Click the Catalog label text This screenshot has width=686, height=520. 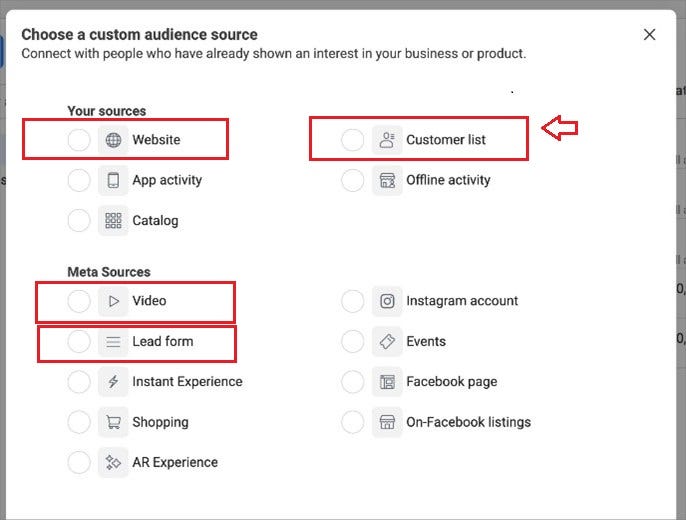pyautogui.click(x=155, y=221)
